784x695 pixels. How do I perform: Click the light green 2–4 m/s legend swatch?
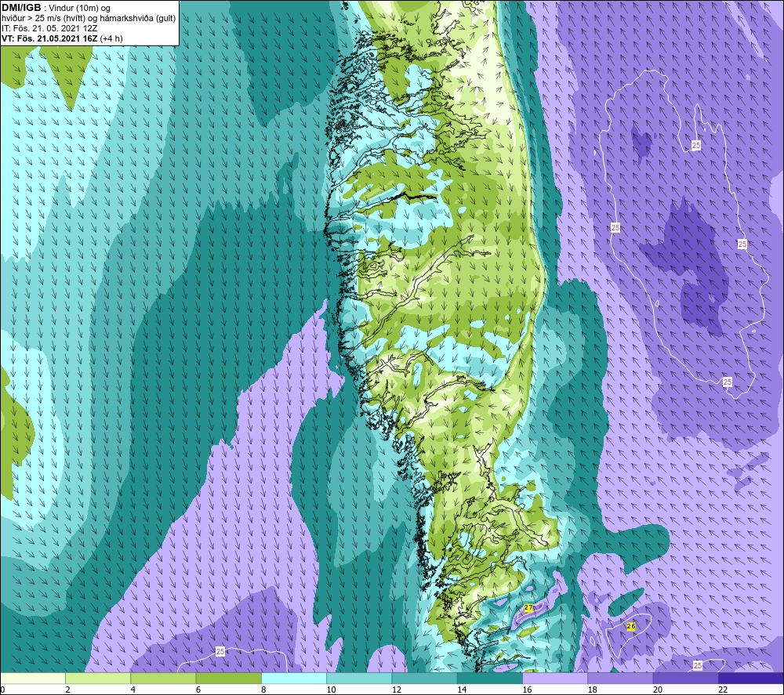pos(98,678)
